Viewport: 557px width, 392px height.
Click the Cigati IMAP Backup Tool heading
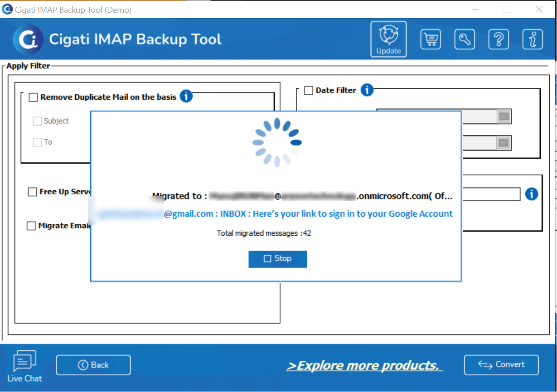pyautogui.click(x=135, y=39)
